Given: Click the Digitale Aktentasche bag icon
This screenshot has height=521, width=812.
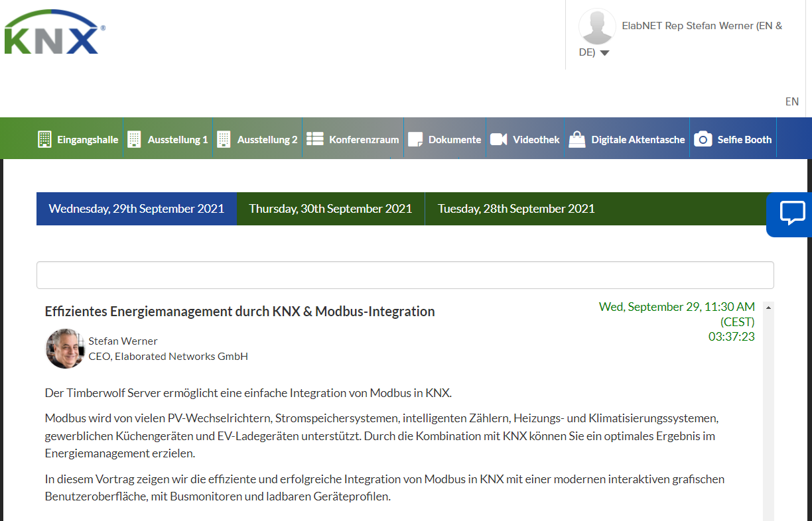Looking at the screenshot, I should tap(577, 139).
